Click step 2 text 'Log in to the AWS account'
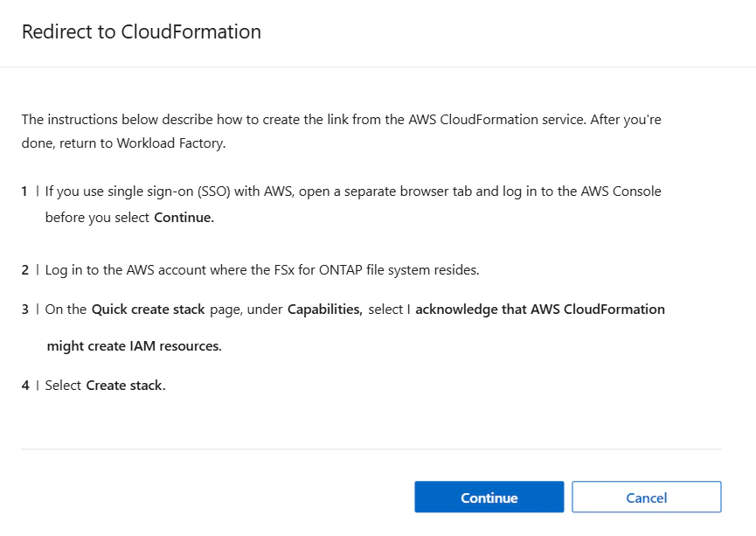Image resolution: width=756 pixels, height=536 pixels. click(x=262, y=269)
